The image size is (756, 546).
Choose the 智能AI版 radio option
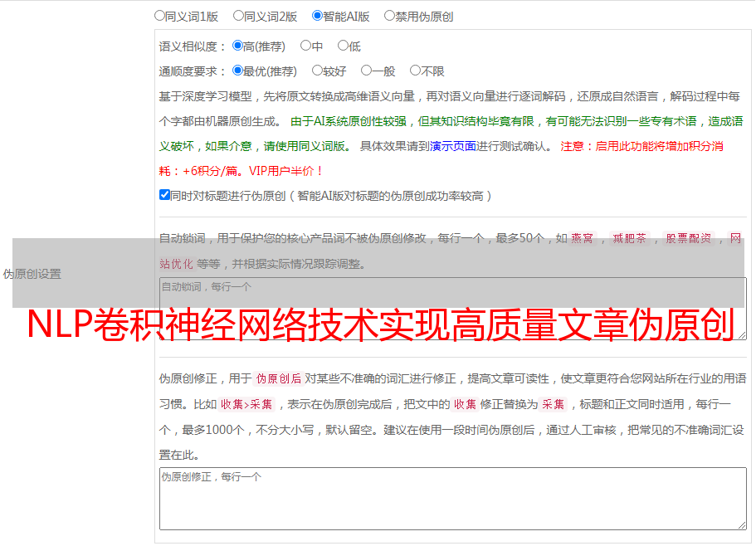coord(317,16)
